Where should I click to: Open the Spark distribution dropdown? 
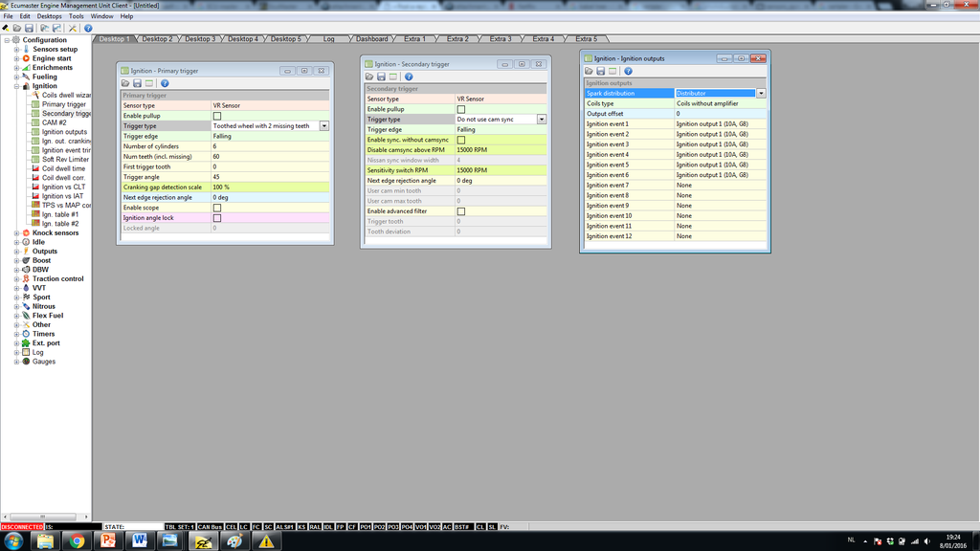(x=761, y=94)
